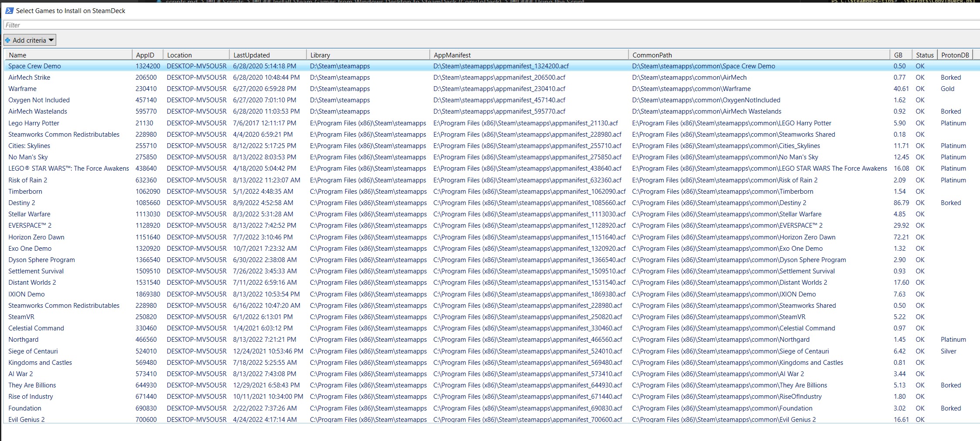Click the 40.61 GB size cell
Viewport: 980px width, 441px height.
902,89
